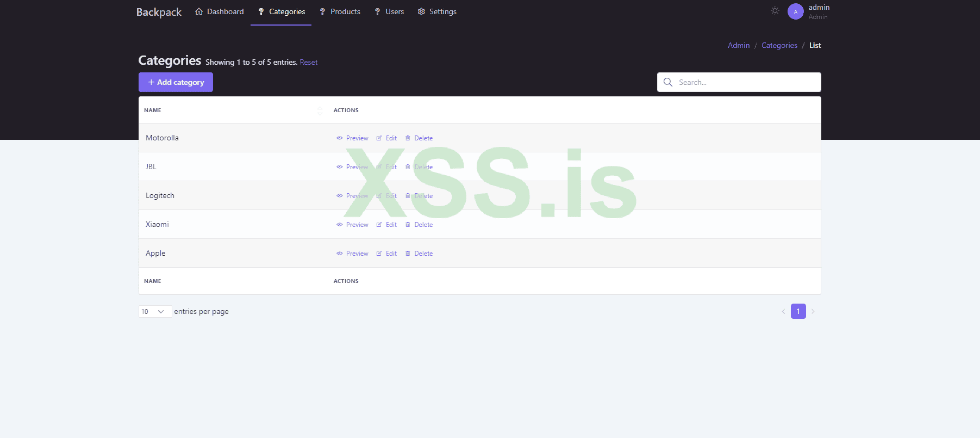Click the Categories page heading

point(170,60)
